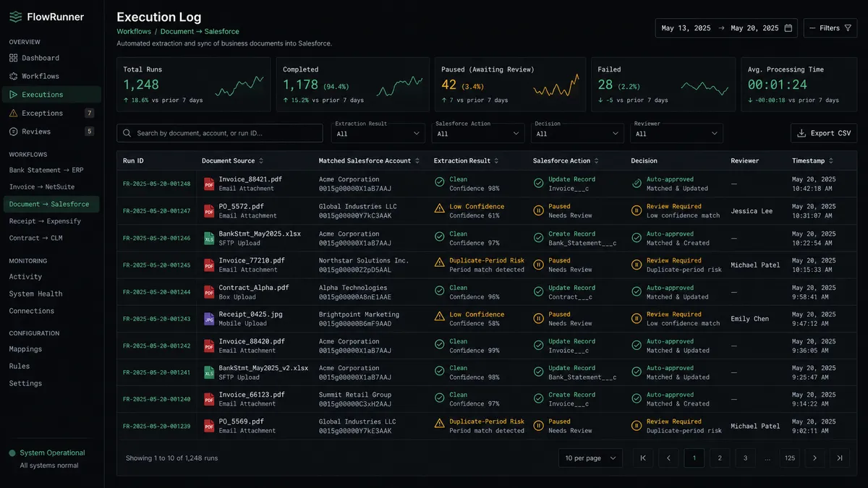Click the Exceptions warning triangle icon
Screen dimensions: 868x488
pos(14,113)
